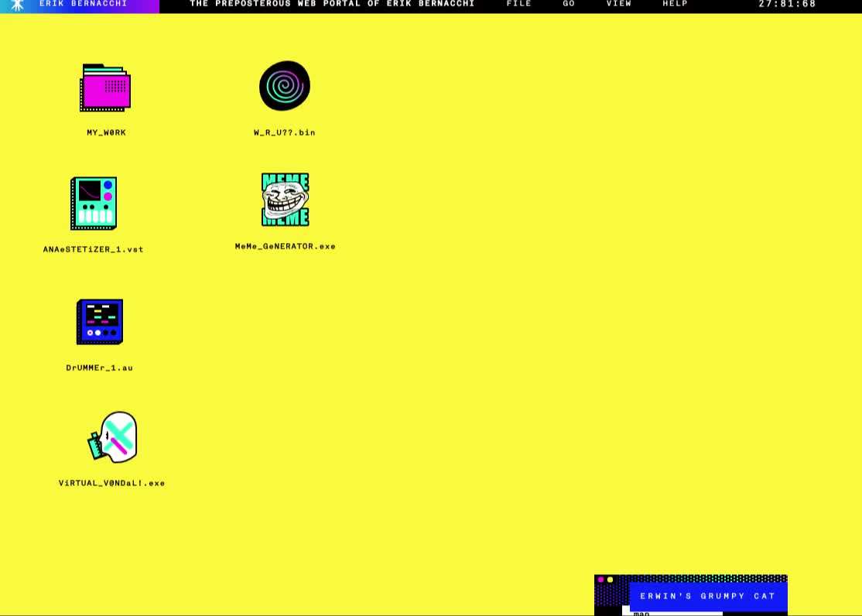Screen dimensions: 862x616
Task: Open the MY_W0RK folder
Action: [x=105, y=87]
